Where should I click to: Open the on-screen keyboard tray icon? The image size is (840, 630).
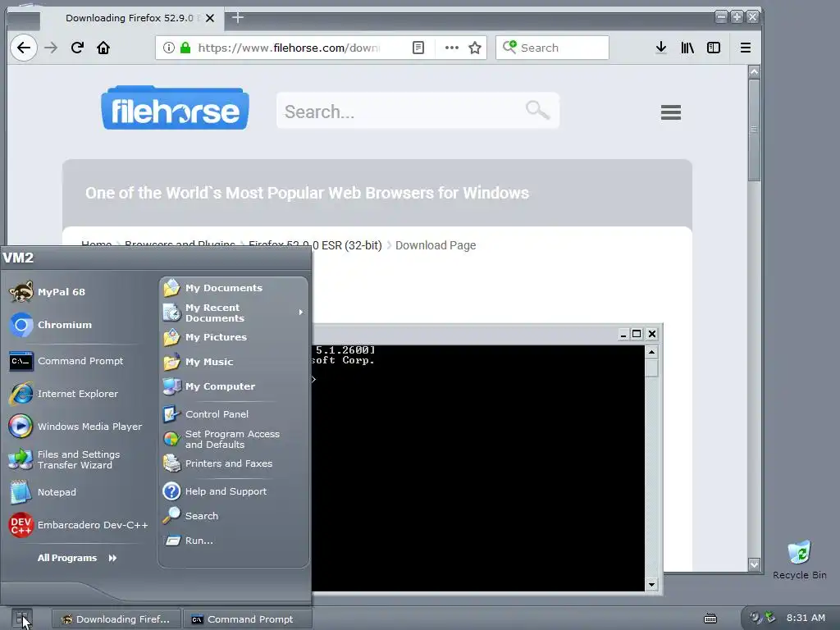710,619
